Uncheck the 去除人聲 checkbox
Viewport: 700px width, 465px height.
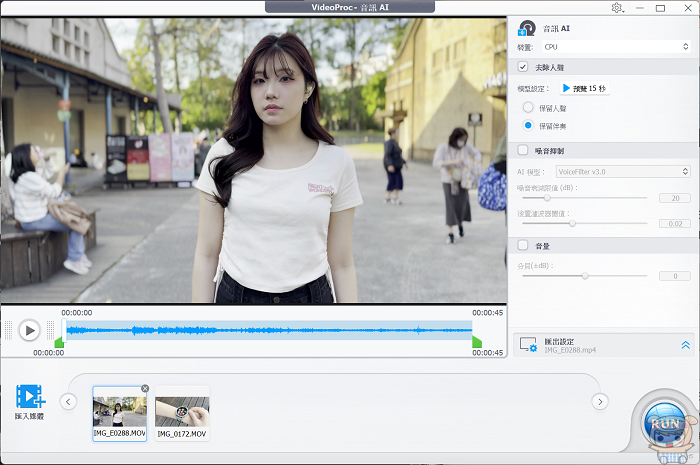(523, 67)
